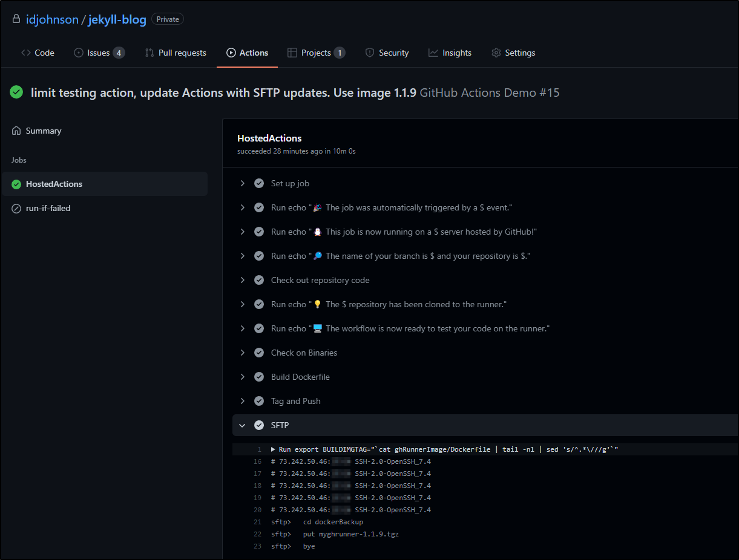Viewport: 739px width, 560px height.
Task: Click the Check on Binaries check icon
Action: tap(259, 353)
